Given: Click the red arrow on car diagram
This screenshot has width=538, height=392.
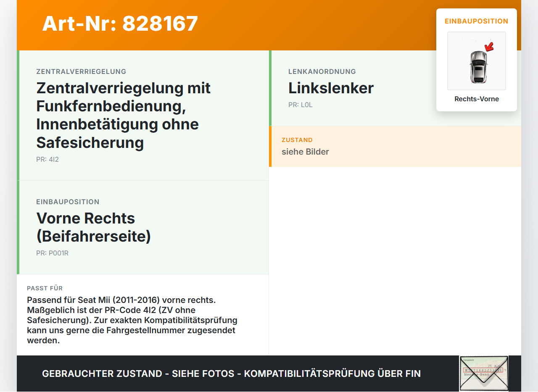Looking at the screenshot, I should point(489,47).
